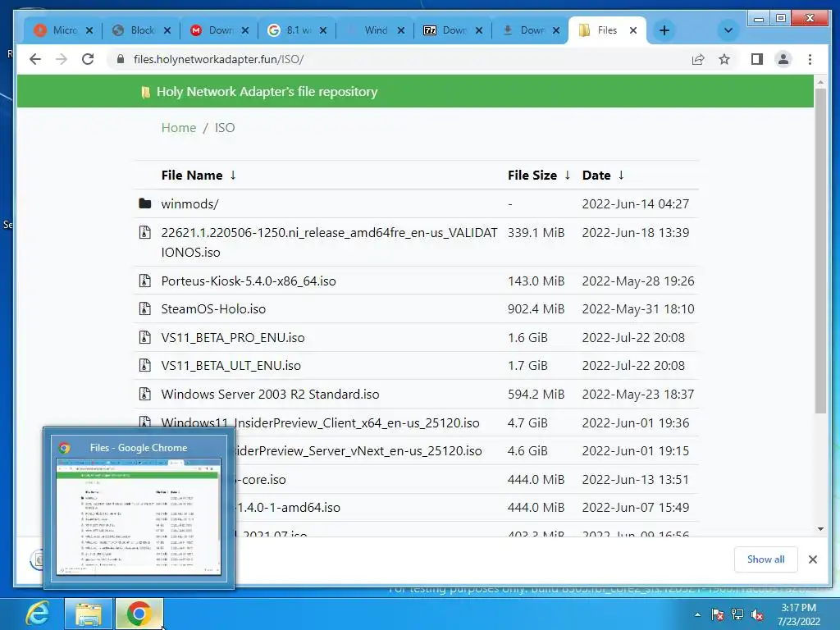Click file icon beside Porteus-Kiosk iso
The height and width of the screenshot is (630, 840).
tap(144, 281)
